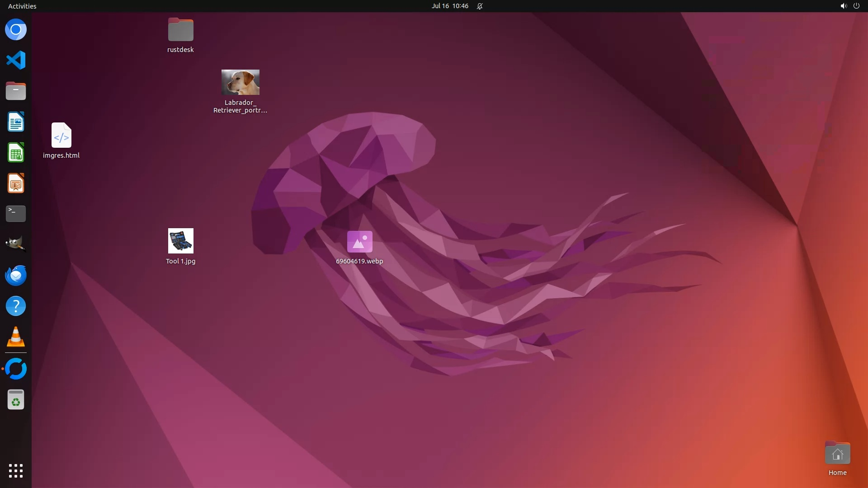Open the date and time menu
Viewport: 868px width, 488px height.
[449, 6]
